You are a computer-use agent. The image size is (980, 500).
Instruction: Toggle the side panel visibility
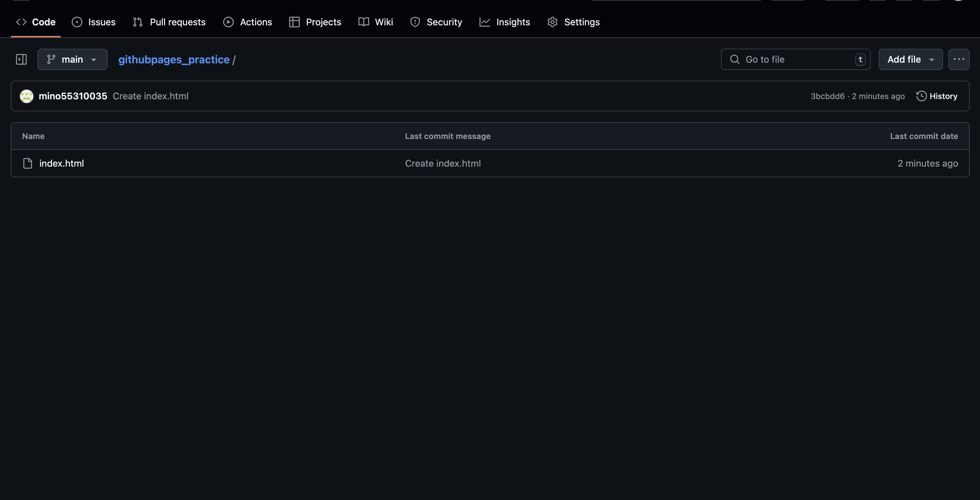[x=22, y=59]
